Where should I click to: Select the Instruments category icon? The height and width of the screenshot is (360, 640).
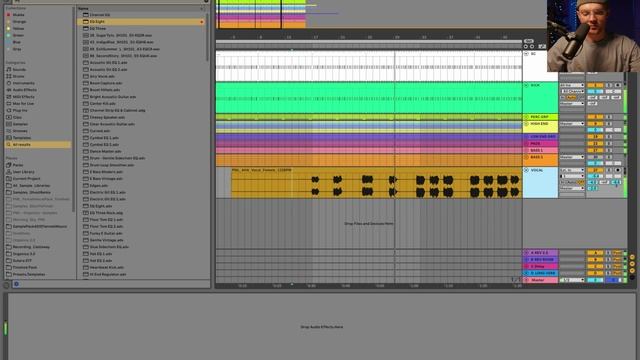tap(9, 83)
